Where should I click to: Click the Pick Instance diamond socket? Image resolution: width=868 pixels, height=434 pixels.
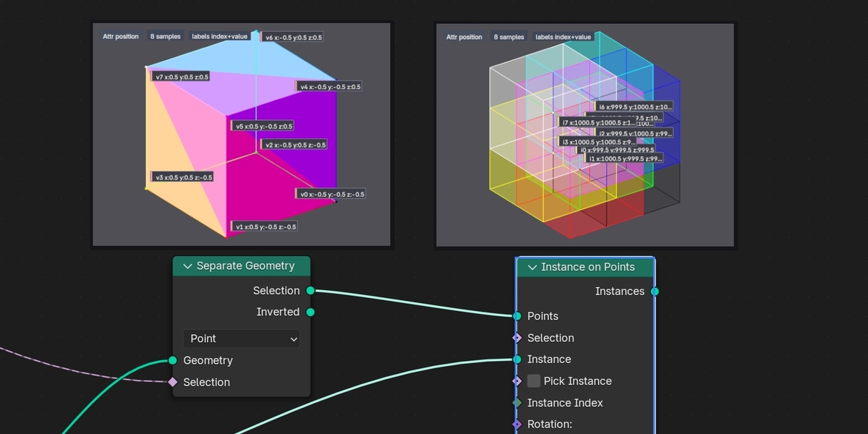[517, 381]
